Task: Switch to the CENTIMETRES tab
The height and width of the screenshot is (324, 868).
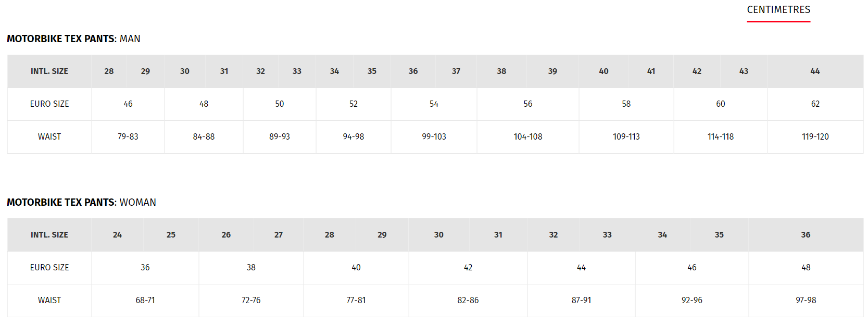Action: [x=778, y=10]
